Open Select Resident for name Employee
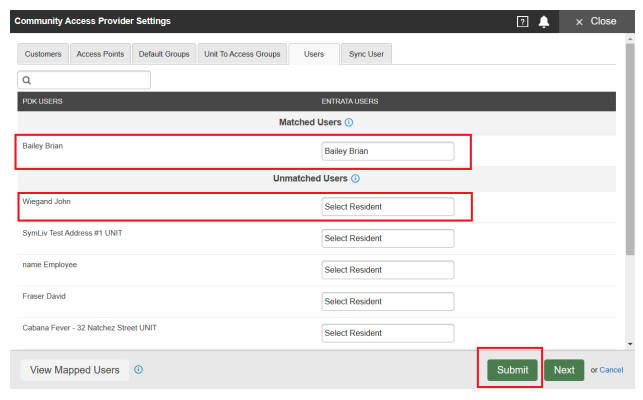 coord(388,270)
